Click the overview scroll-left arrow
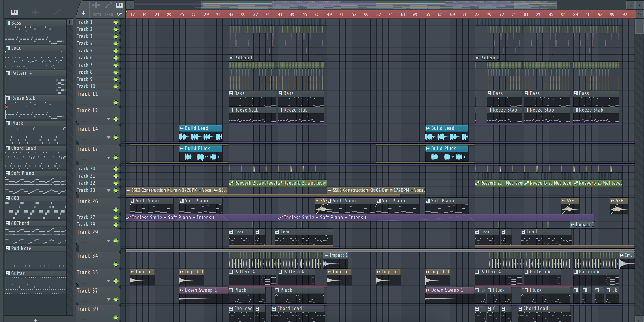 click(x=129, y=5)
